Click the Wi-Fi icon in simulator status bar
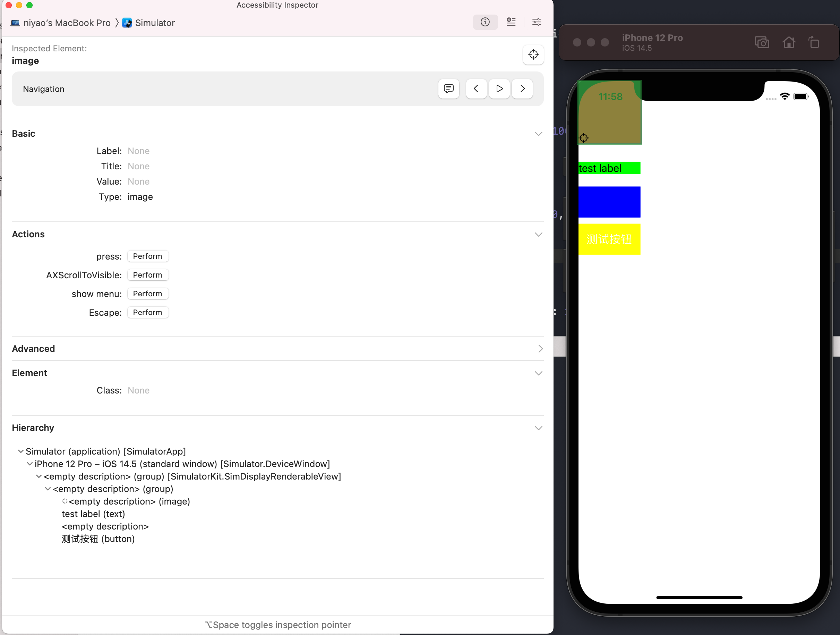 click(785, 96)
